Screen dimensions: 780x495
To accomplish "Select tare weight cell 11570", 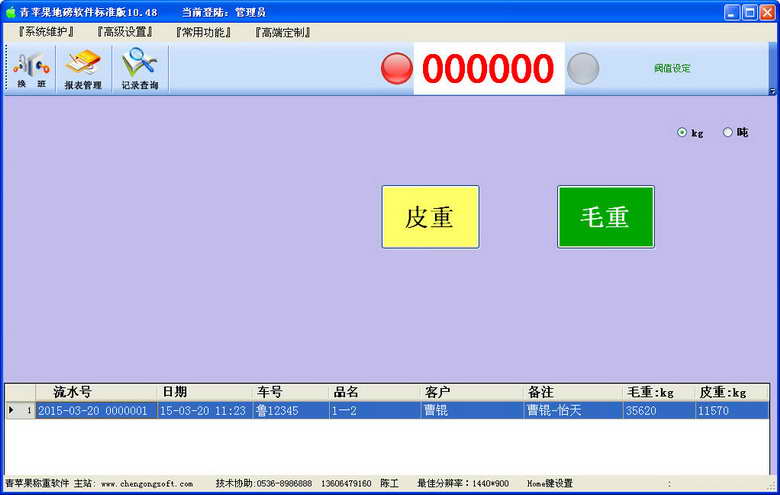I will pos(732,410).
